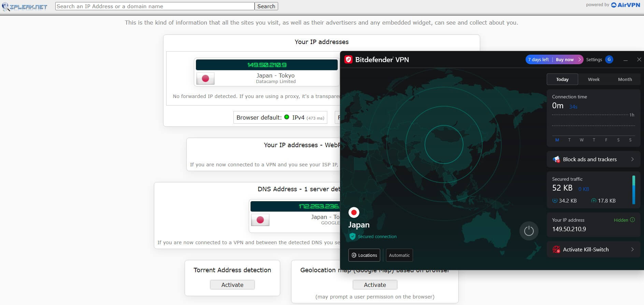Viewport: 644px width, 305px height.
Task: Open the Locations list
Action: click(x=364, y=255)
